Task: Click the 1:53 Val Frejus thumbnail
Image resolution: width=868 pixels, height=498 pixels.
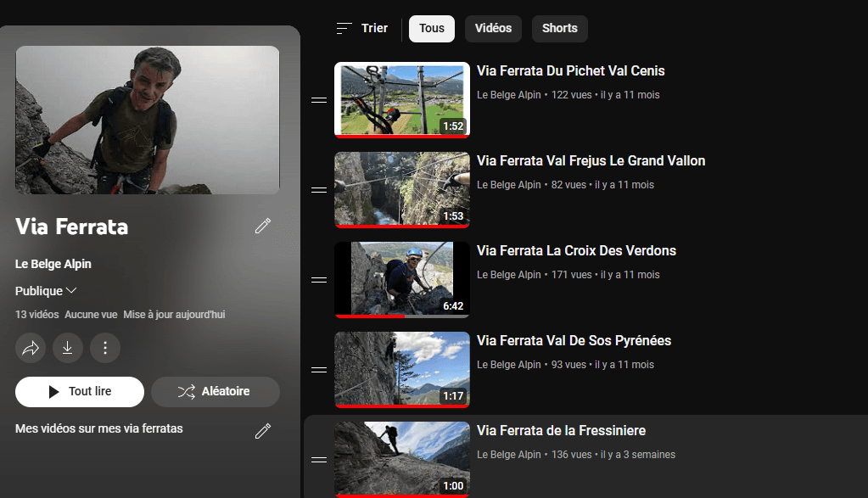Action: click(x=402, y=190)
